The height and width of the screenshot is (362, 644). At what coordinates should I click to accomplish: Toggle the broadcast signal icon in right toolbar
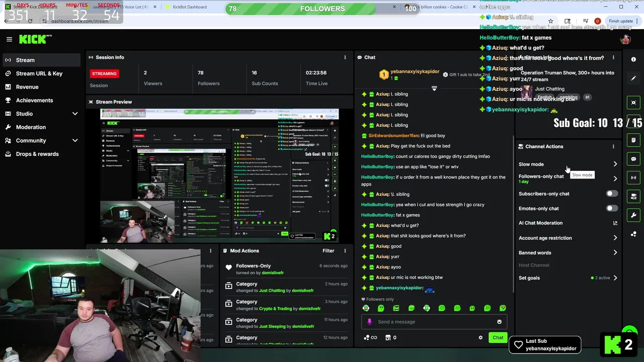point(633,177)
